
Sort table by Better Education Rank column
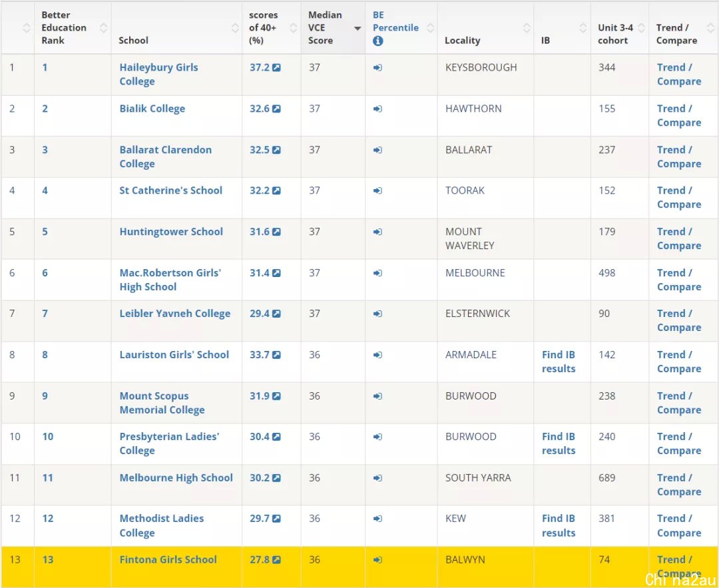coord(73,27)
